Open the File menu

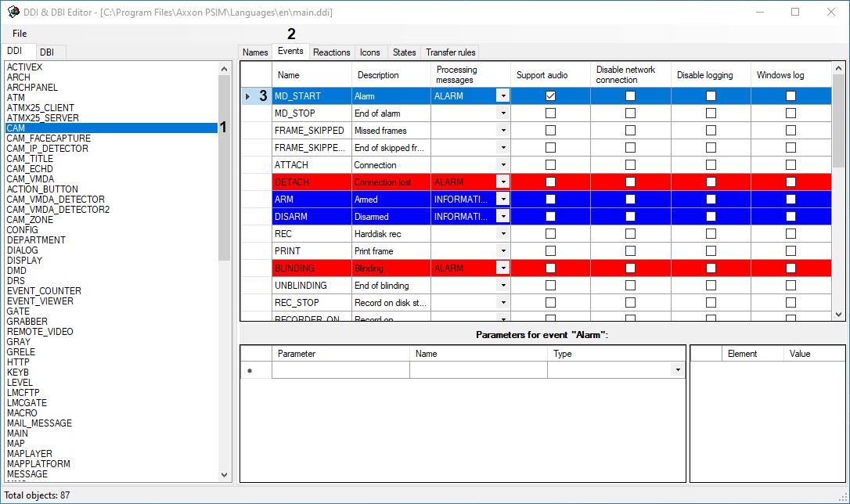coord(20,34)
